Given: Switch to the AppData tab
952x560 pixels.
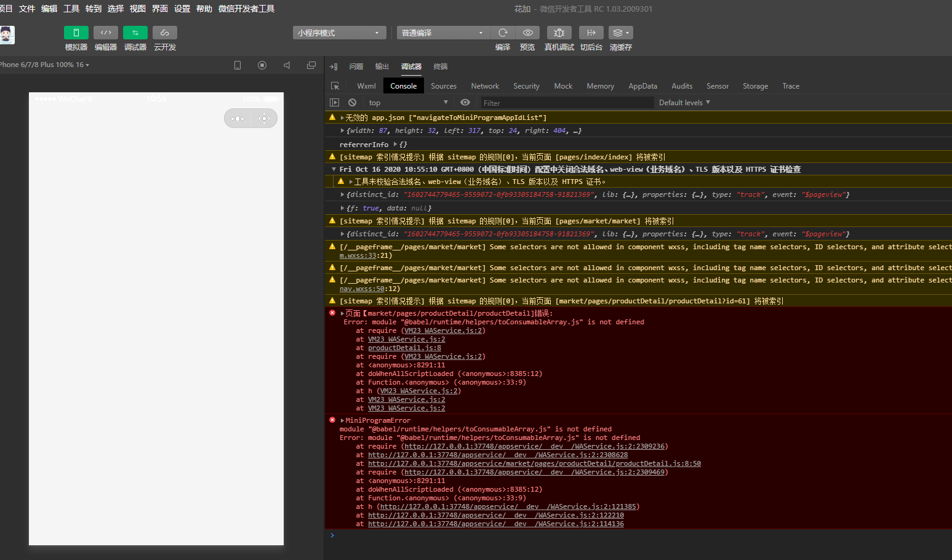Looking at the screenshot, I should [x=642, y=86].
